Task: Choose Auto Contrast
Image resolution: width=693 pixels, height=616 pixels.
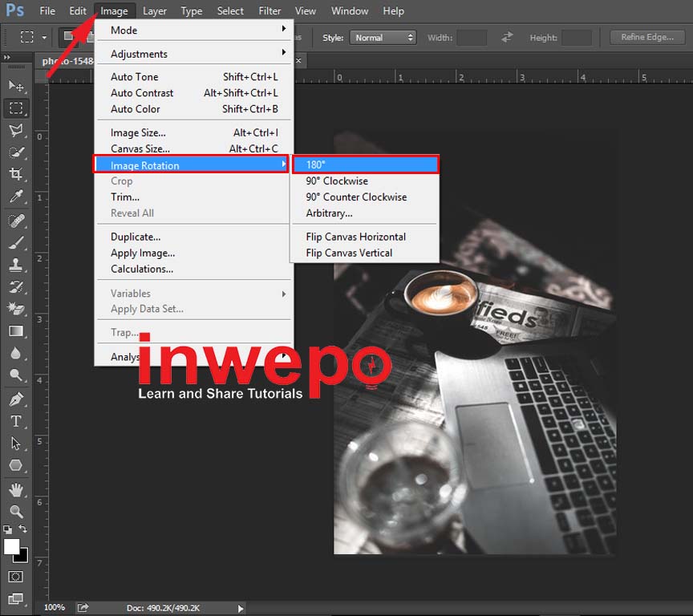Action: click(194, 93)
